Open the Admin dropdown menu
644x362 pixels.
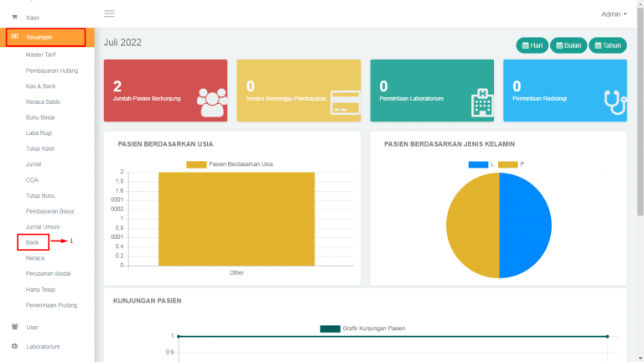(614, 14)
